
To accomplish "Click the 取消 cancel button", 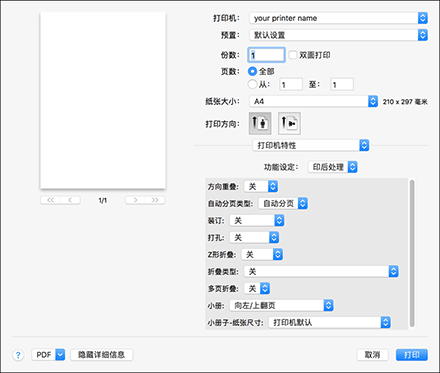I will (x=372, y=355).
